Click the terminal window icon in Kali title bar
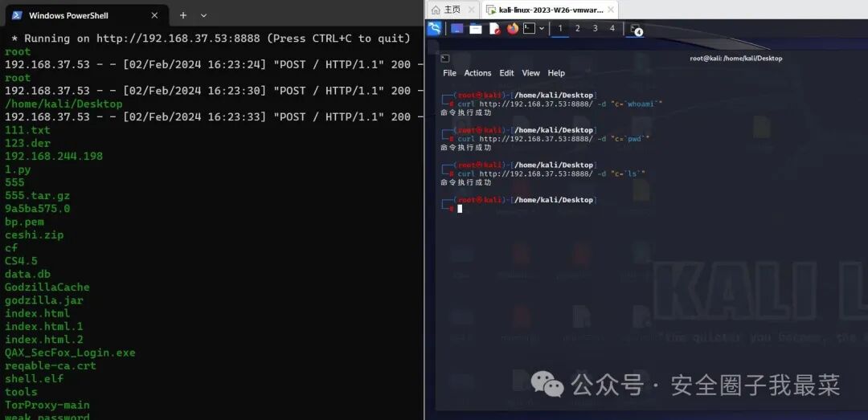Image resolution: width=868 pixels, height=420 pixels. tap(445, 58)
